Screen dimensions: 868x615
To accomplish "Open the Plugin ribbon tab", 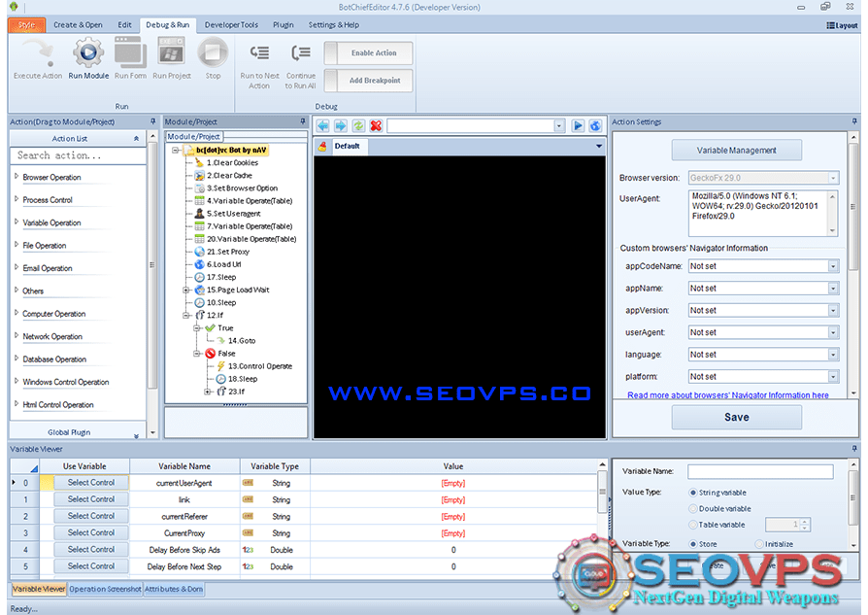I will [283, 25].
